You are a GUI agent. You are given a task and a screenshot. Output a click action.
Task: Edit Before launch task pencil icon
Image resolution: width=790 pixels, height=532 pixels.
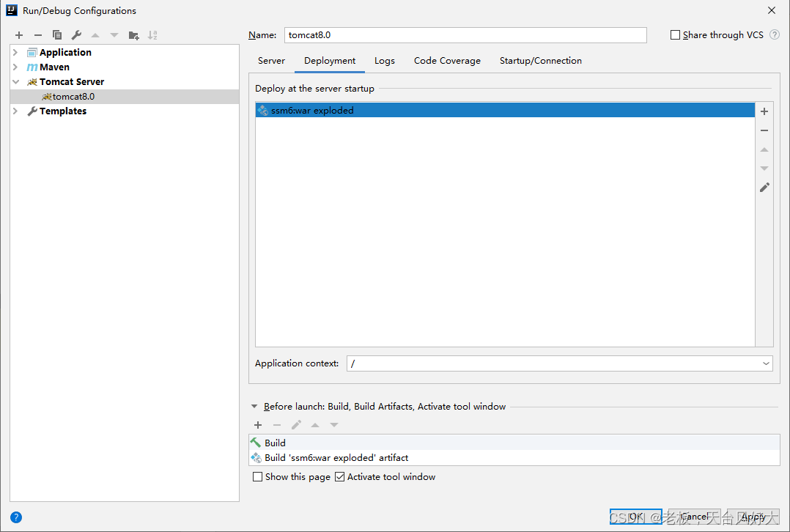click(296, 425)
